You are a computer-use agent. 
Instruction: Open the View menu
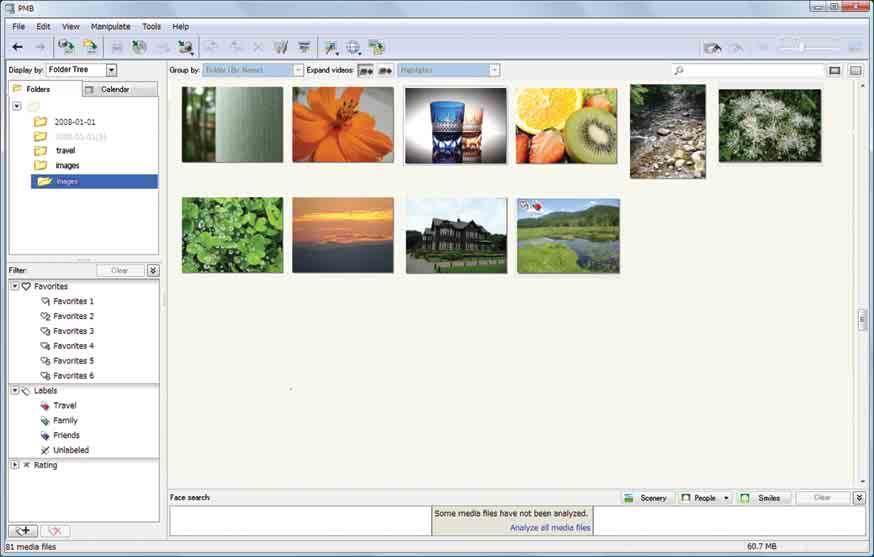pyautogui.click(x=71, y=26)
